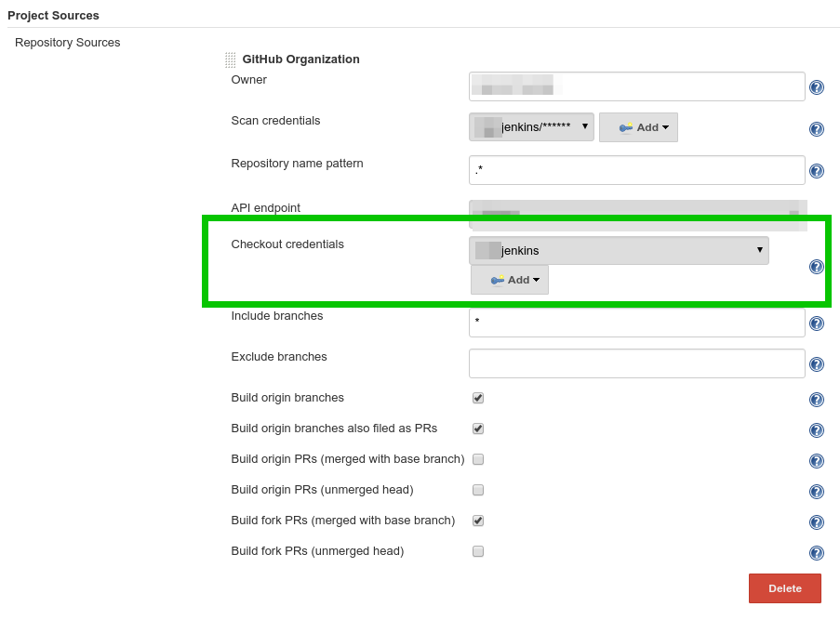Click into the Exclude branches field
Viewport: 840px width, 620px height.
636,363
